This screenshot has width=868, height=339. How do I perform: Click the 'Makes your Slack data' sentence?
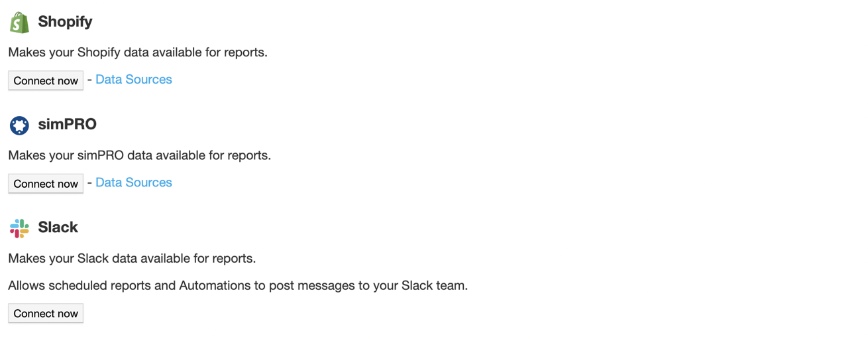coord(132,259)
